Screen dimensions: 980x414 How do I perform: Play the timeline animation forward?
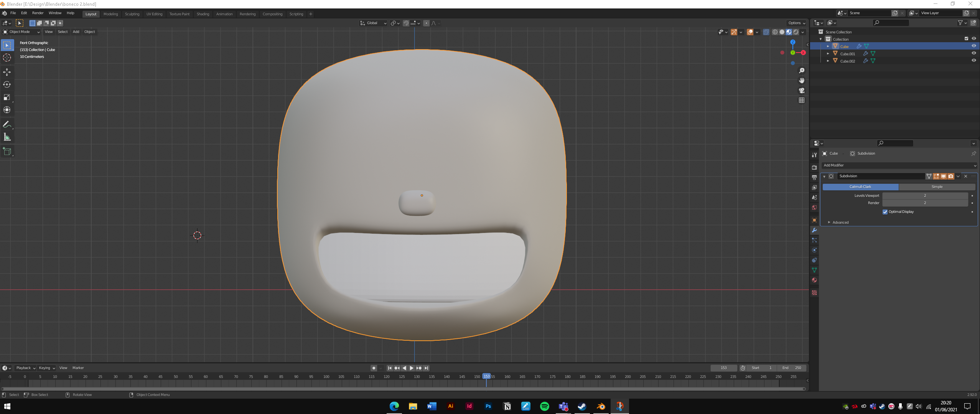pos(412,368)
